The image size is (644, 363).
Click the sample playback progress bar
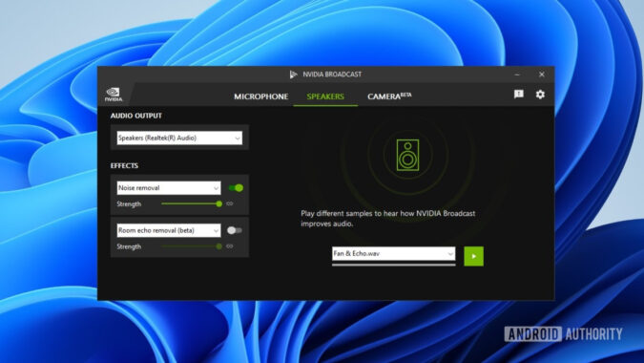pyautogui.click(x=393, y=265)
